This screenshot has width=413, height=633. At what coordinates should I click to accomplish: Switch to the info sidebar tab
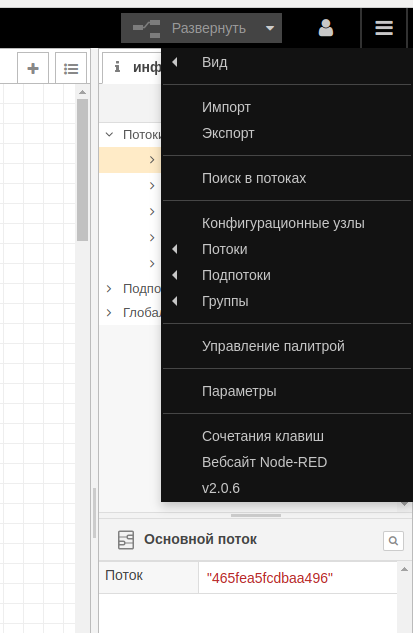point(133,67)
